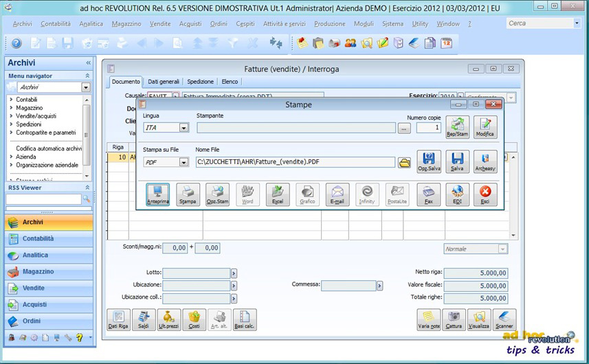Viewport: 589px width, 364px height.
Task: Select Analitica in sidebar panel
Action: point(49,255)
